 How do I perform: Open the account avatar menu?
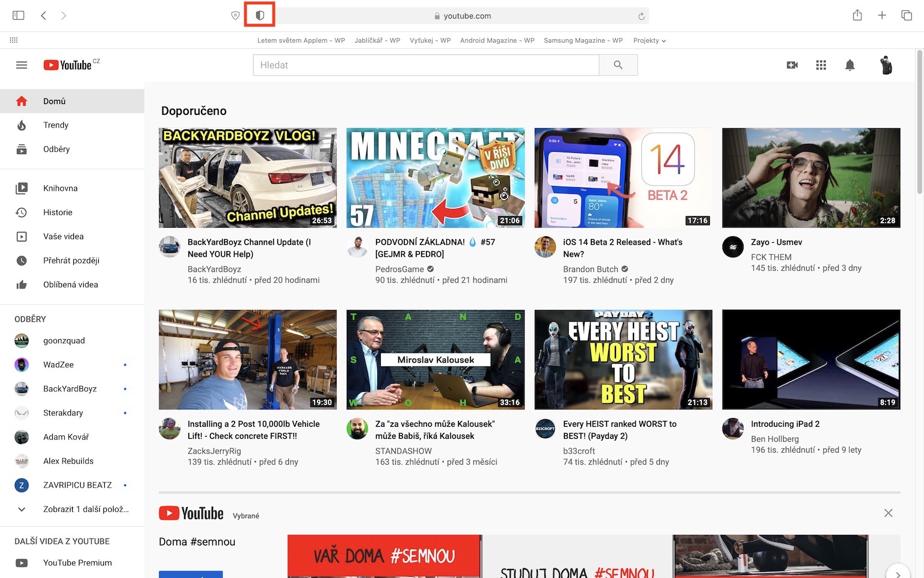[x=886, y=65]
